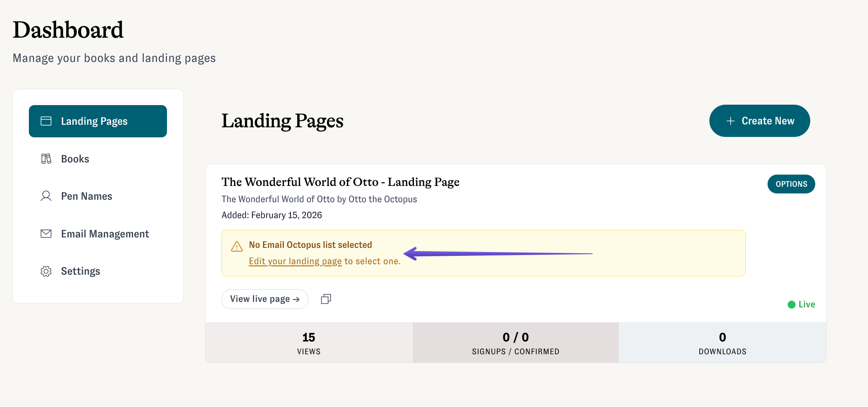Click the copy link icon beside View live page
868x407 pixels.
point(326,299)
